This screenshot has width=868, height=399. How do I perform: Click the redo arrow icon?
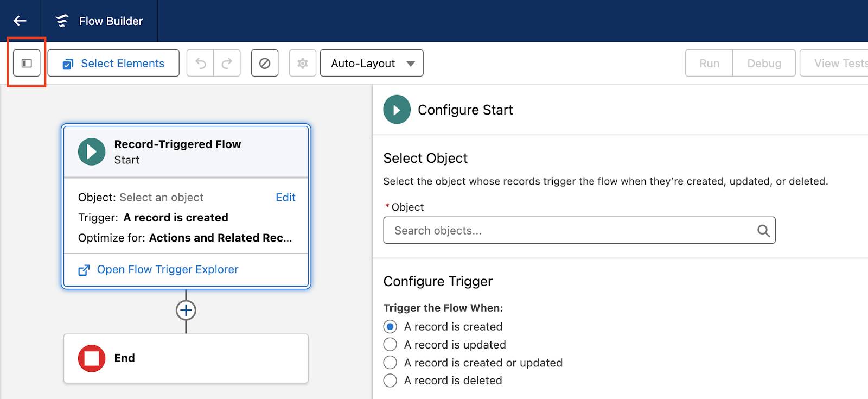[x=227, y=64]
